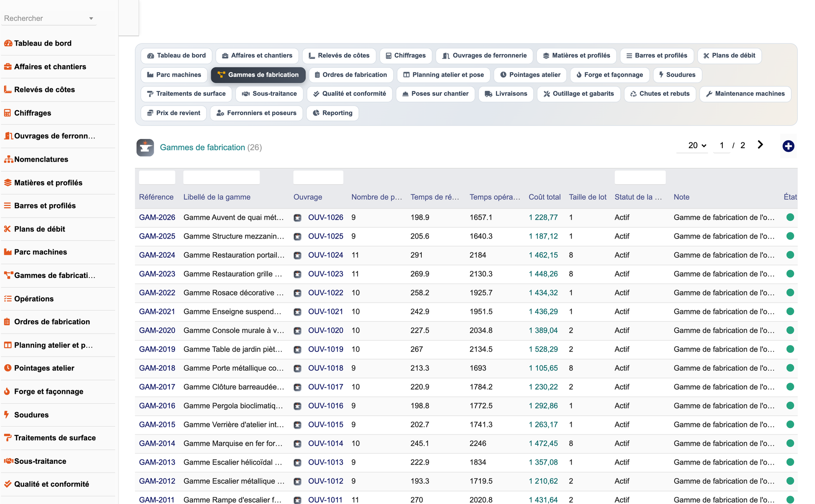Select the Ferronniers et poseurs tab
The image size is (815, 504).
click(256, 113)
